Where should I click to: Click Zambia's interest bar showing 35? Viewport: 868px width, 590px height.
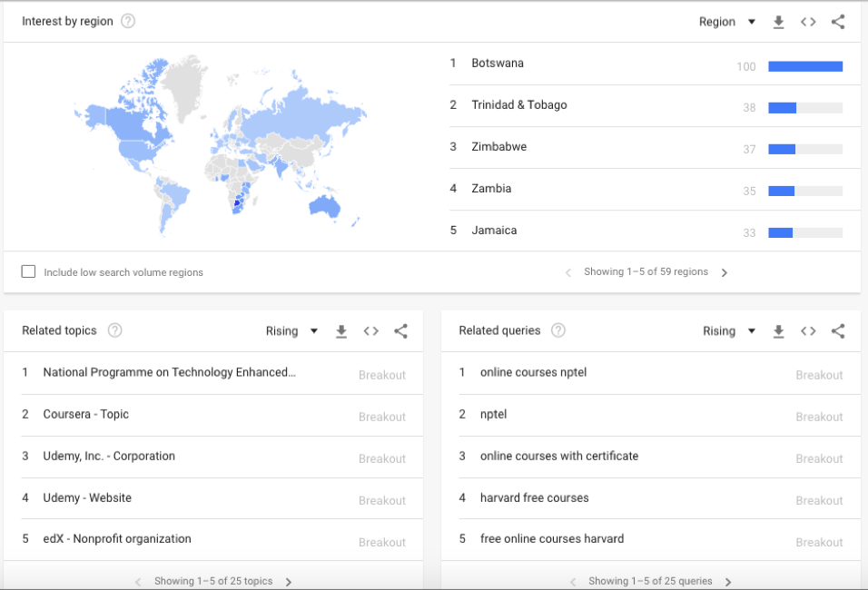tap(805, 191)
